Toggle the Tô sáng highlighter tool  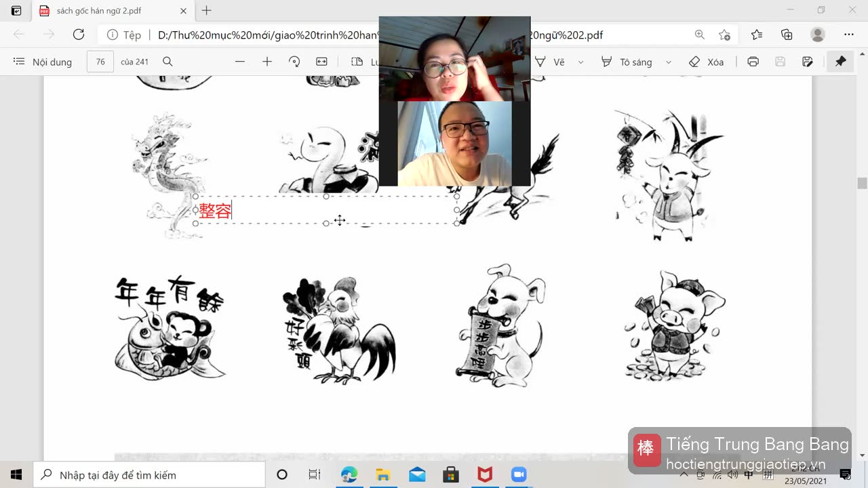click(x=626, y=62)
